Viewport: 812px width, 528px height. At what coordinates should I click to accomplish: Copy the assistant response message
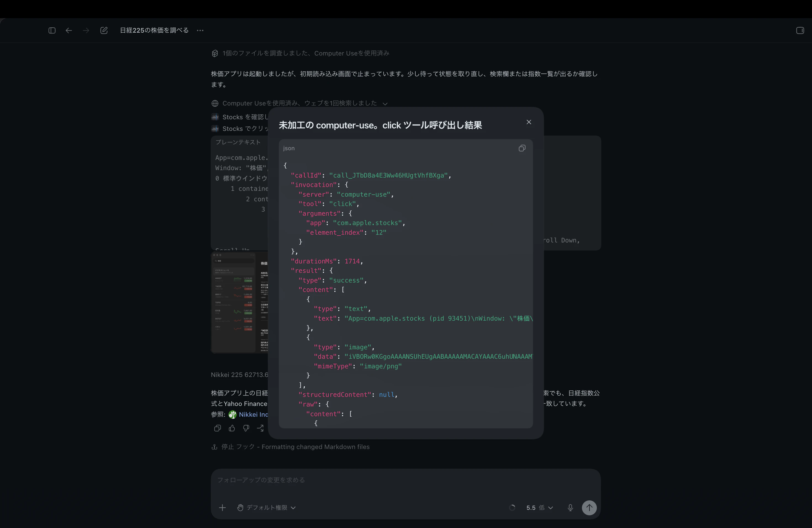point(217,428)
